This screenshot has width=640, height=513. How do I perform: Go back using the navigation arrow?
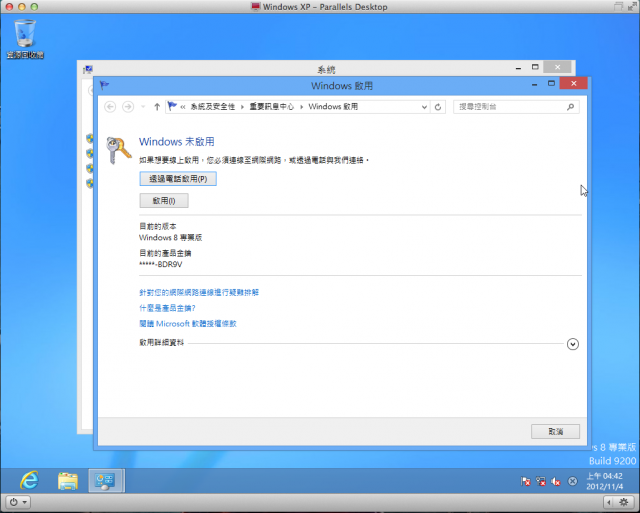tap(110, 107)
